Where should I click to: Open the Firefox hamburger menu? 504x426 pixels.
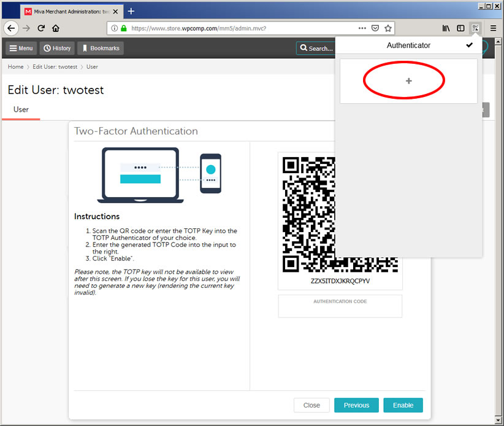point(493,28)
